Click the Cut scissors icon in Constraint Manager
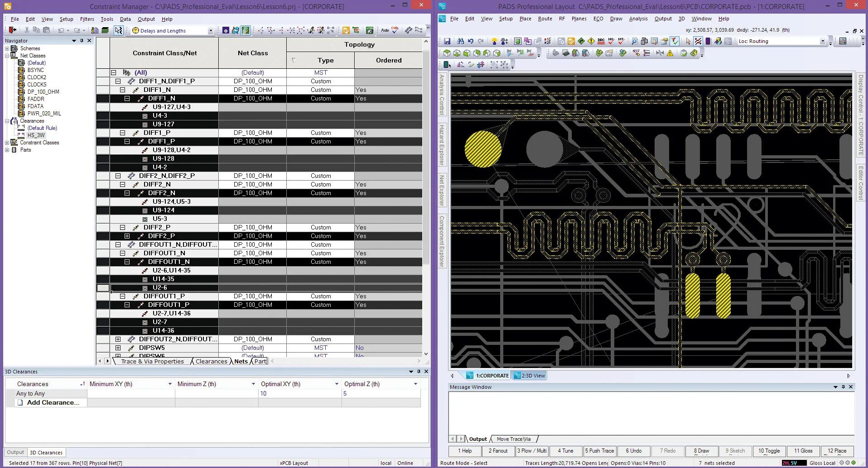 27,30
